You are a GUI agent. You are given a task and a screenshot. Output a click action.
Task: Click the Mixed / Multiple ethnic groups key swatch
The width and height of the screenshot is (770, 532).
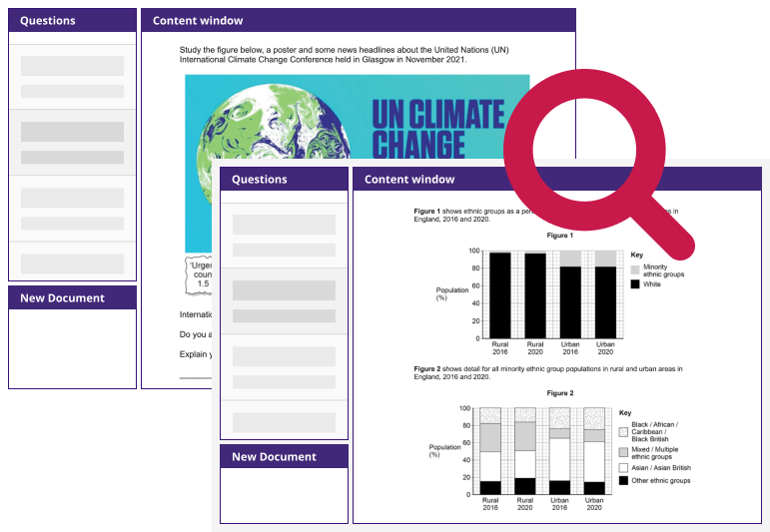[x=623, y=452]
